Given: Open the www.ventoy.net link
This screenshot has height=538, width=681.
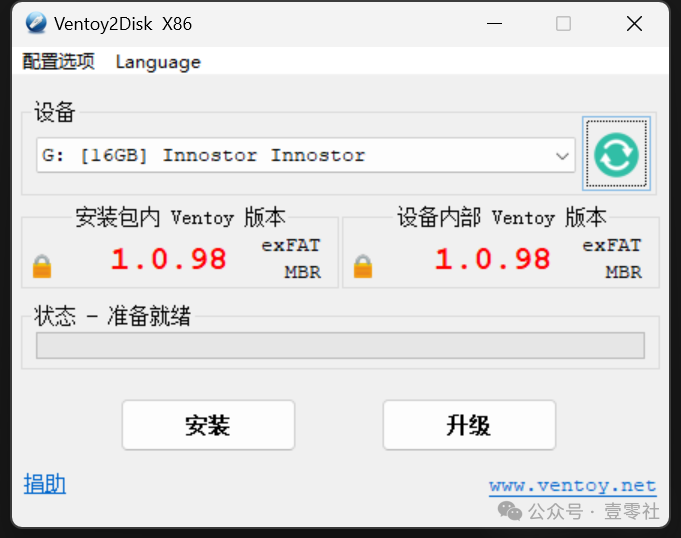Looking at the screenshot, I should point(572,485).
